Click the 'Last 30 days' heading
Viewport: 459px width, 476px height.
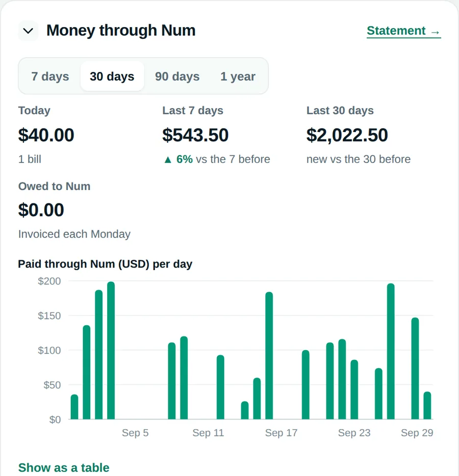(x=340, y=111)
